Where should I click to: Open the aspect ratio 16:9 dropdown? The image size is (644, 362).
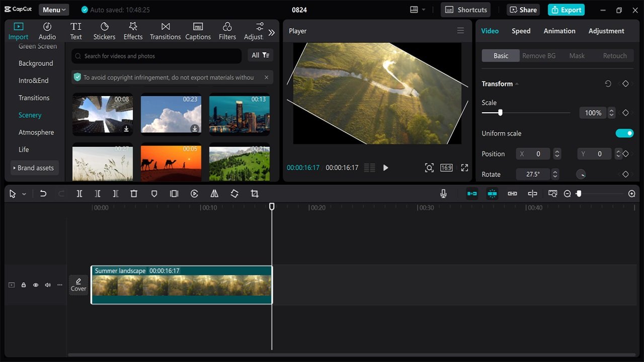[x=446, y=167]
